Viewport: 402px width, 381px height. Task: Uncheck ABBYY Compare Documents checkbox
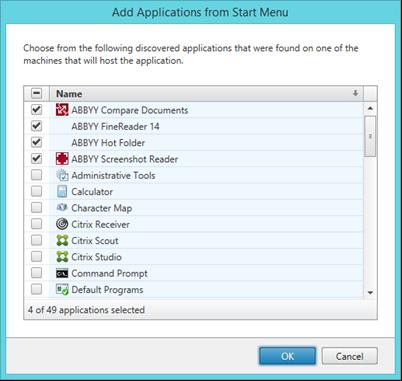point(36,110)
